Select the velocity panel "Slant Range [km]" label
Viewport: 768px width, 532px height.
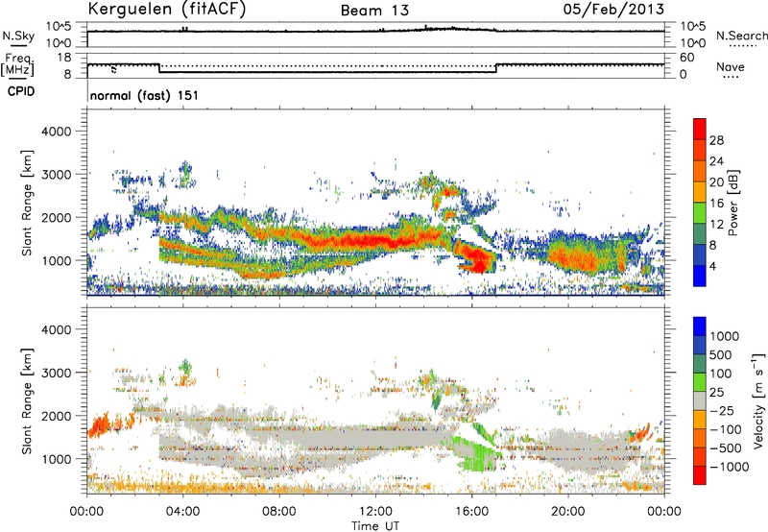(x=27, y=401)
